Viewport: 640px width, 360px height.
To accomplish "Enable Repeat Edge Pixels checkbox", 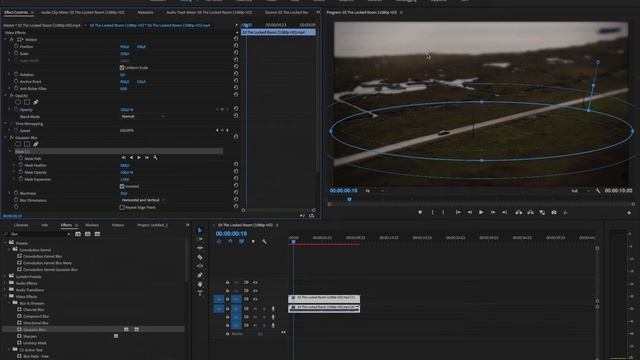I will [122, 207].
